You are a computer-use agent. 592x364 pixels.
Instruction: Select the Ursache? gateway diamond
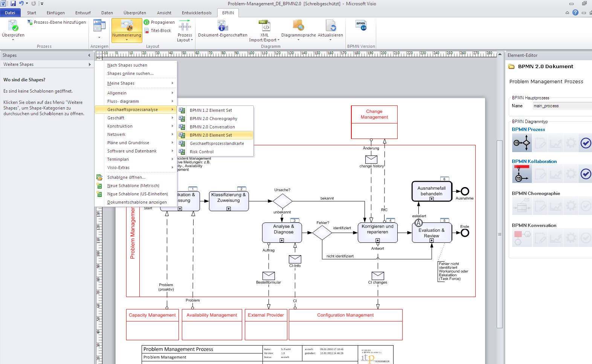(282, 201)
